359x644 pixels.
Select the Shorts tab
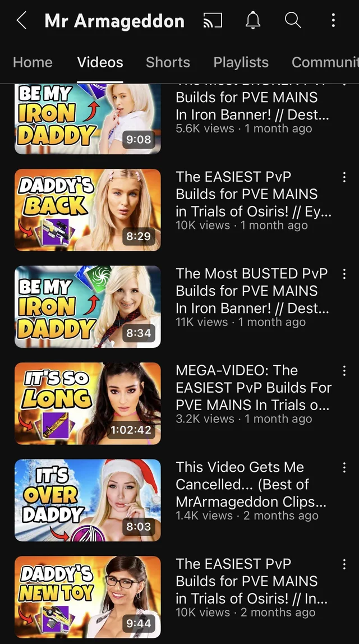168,62
